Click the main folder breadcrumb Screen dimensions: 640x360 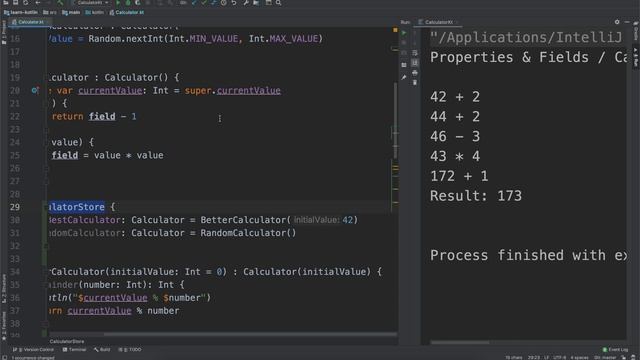71,12
